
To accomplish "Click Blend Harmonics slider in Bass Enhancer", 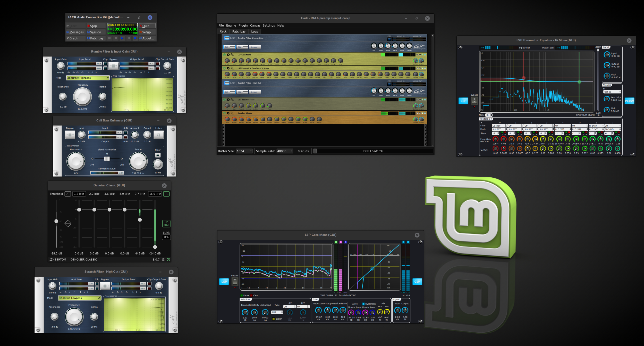I will (x=107, y=159).
